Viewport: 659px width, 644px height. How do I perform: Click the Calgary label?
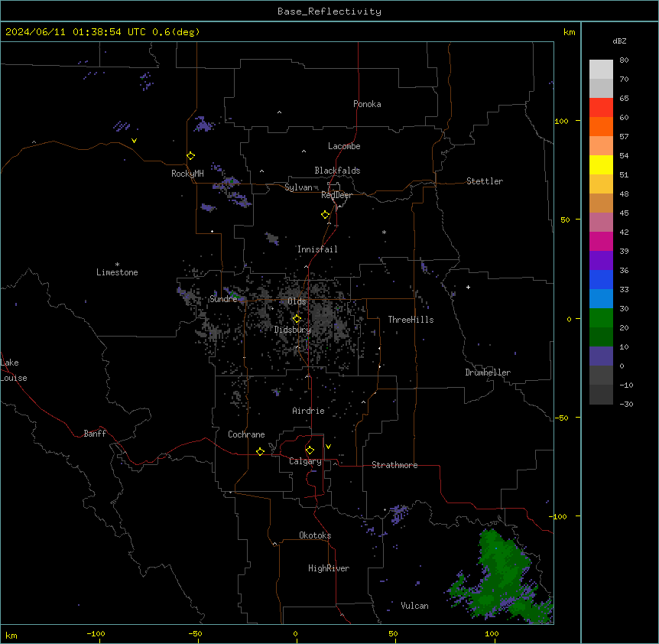click(305, 461)
